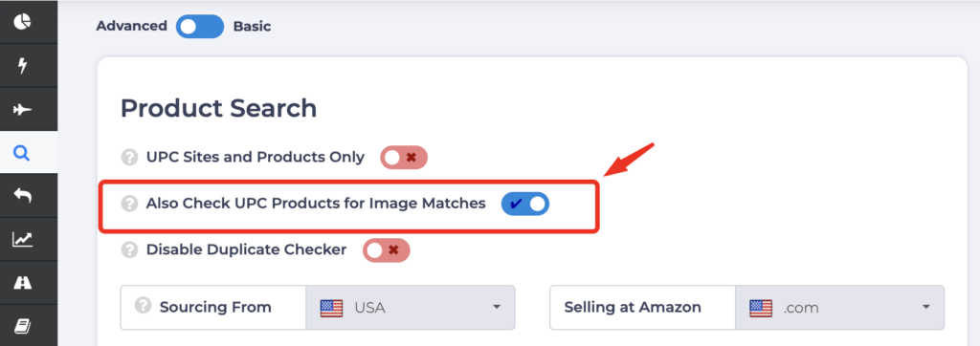
Task: Enable the Disable Duplicate Checker toggle
Action: click(x=387, y=250)
